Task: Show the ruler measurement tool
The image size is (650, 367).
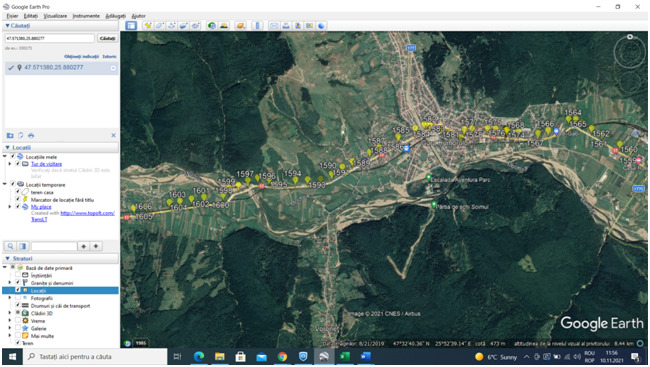Action: pos(257,26)
